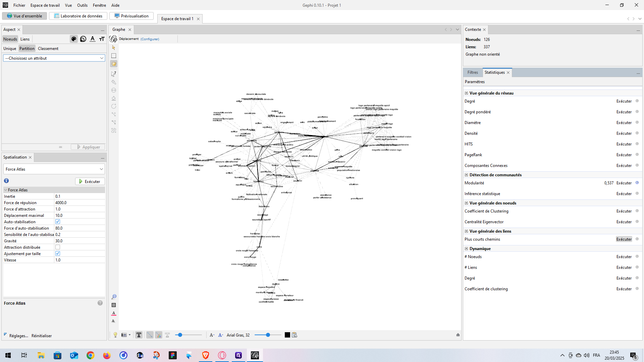This screenshot has height=362, width=644.
Task: Open the attribute chooser dropdown
Action: pyautogui.click(x=54, y=58)
